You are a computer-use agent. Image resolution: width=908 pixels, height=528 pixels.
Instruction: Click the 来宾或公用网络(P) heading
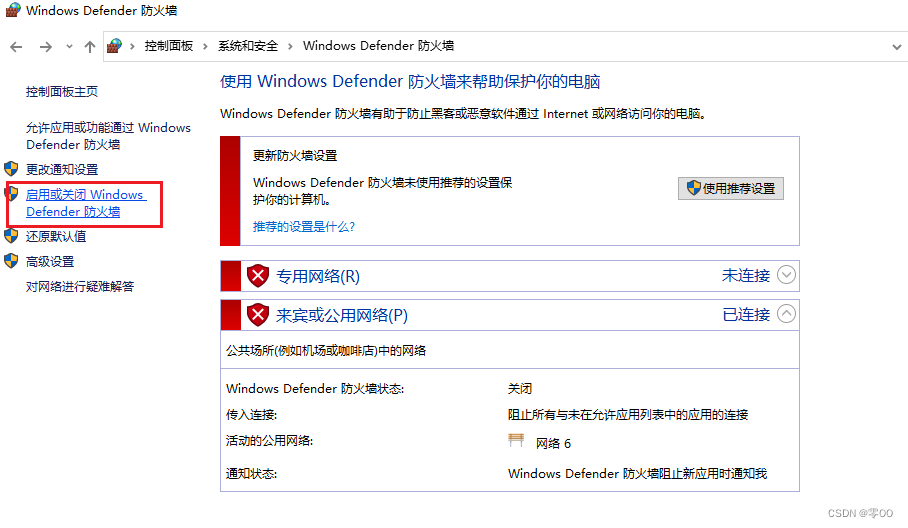(342, 315)
